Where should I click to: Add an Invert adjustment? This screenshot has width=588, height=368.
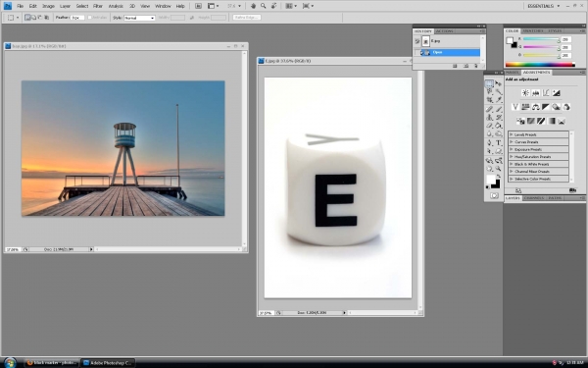tap(520, 121)
